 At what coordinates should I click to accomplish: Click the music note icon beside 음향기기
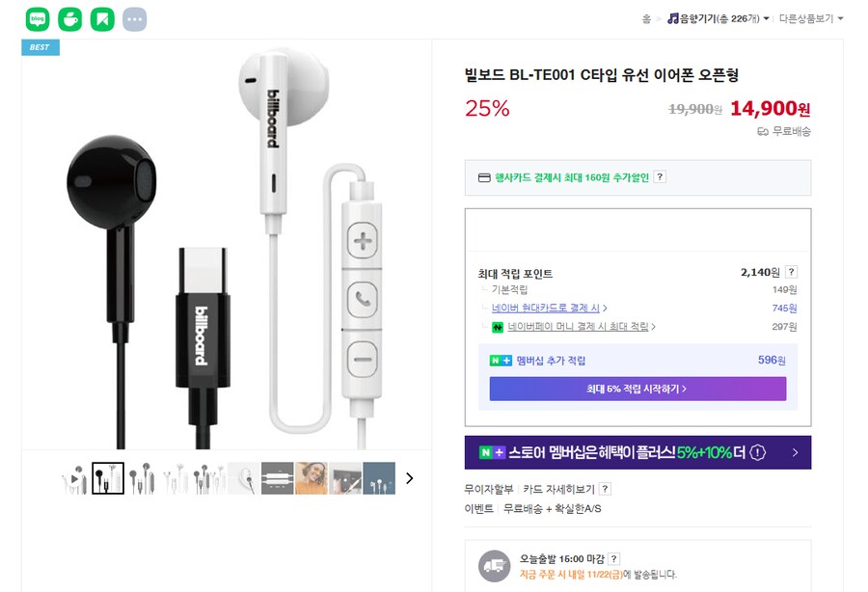pyautogui.click(x=672, y=17)
